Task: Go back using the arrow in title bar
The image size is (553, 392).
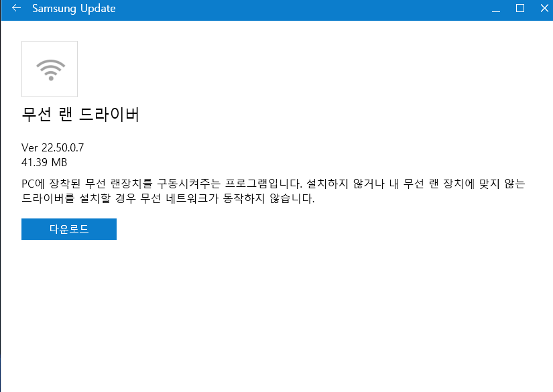Action: (16, 8)
